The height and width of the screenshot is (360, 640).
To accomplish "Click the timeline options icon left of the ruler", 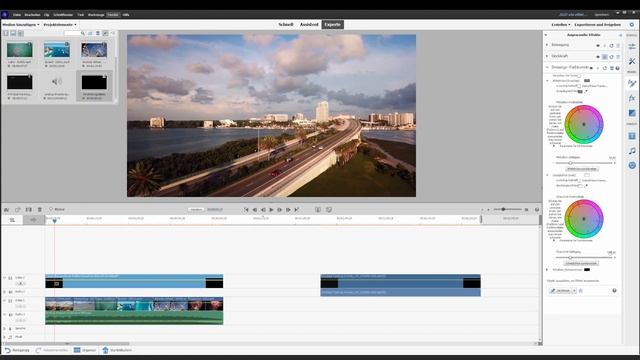I will 12,220.
